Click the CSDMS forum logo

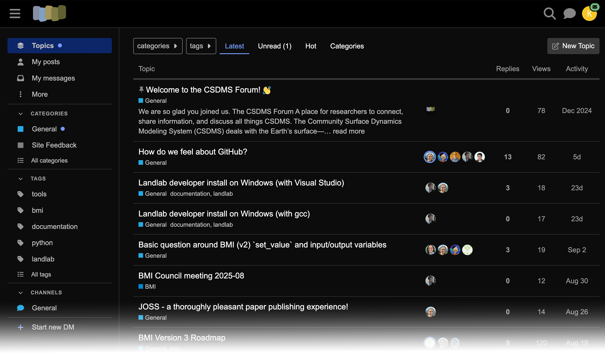click(x=49, y=13)
